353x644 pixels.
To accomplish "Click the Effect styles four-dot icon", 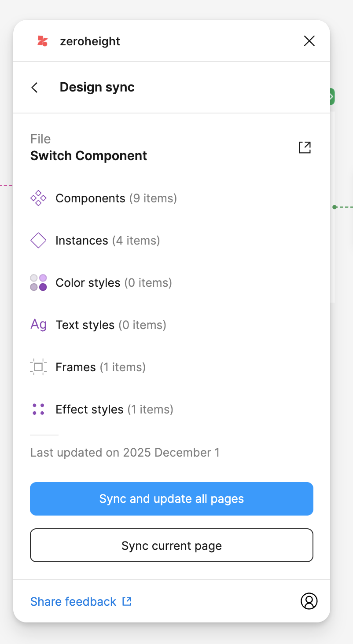I will tap(38, 410).
